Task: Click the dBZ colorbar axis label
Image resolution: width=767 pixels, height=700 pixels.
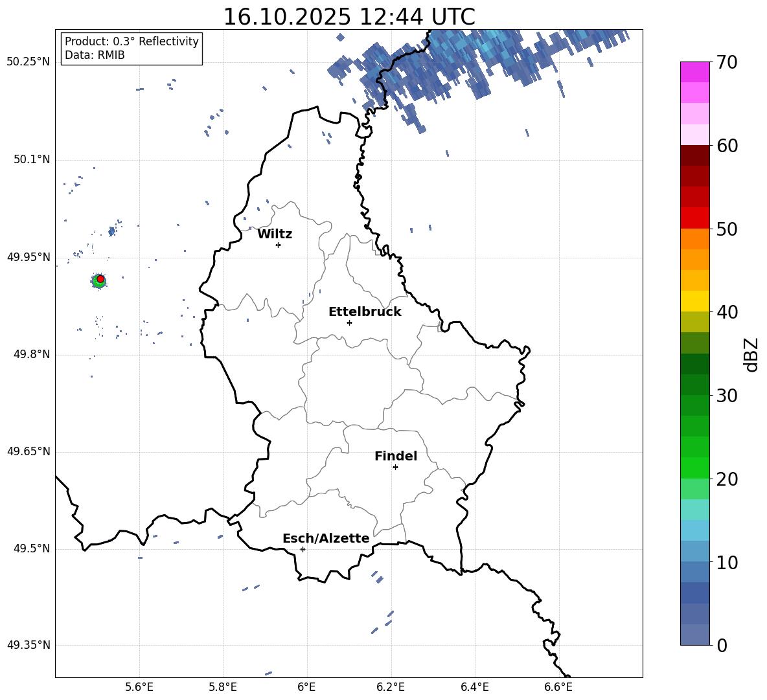Action: point(752,354)
